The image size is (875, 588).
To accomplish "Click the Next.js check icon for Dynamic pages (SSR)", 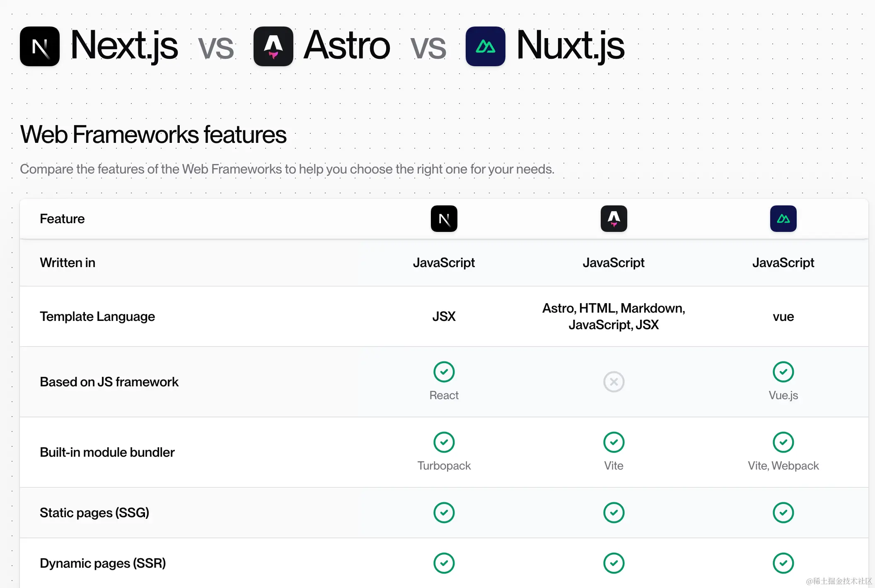I will point(444,563).
